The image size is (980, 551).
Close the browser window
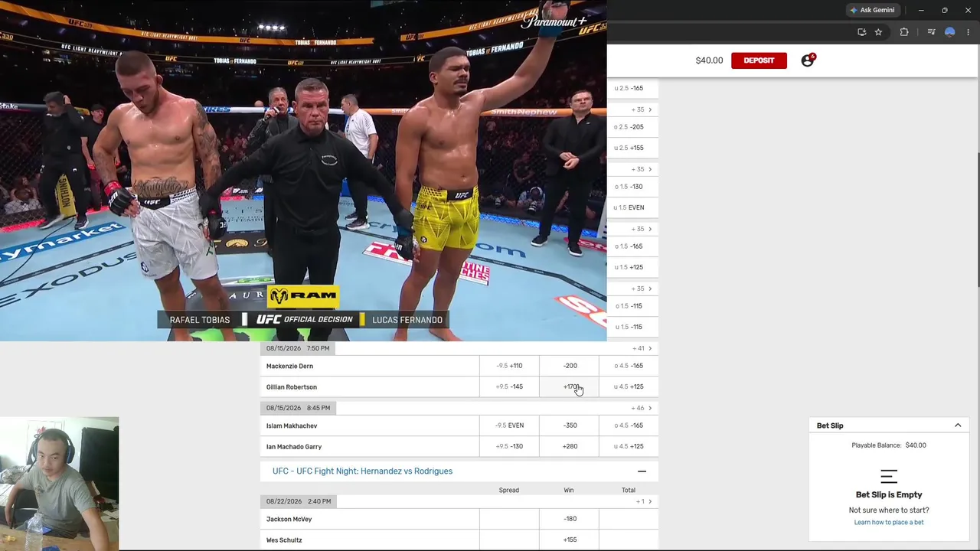pos(968,10)
